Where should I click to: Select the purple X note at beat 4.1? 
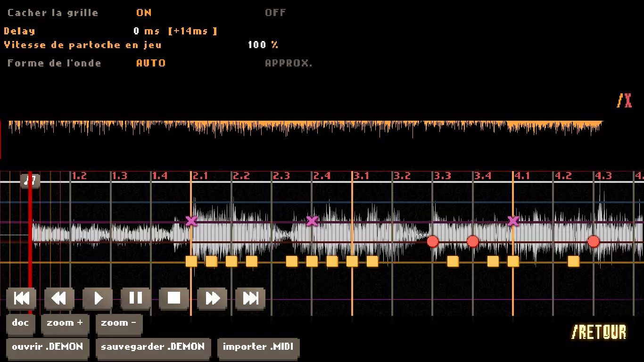513,221
